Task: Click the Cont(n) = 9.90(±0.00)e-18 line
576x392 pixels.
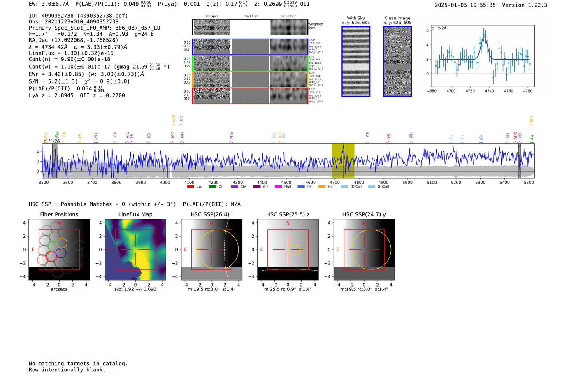Action: click(70, 59)
